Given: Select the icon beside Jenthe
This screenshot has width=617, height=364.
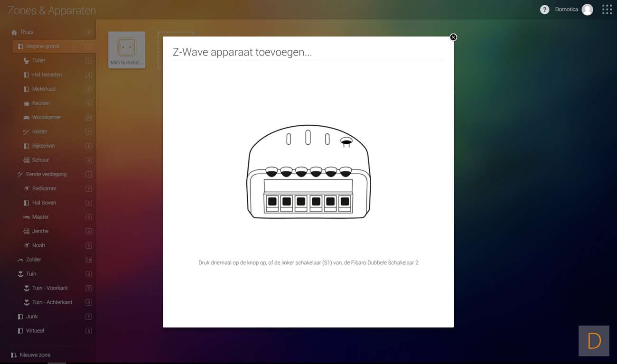Looking at the screenshot, I should (x=27, y=232).
